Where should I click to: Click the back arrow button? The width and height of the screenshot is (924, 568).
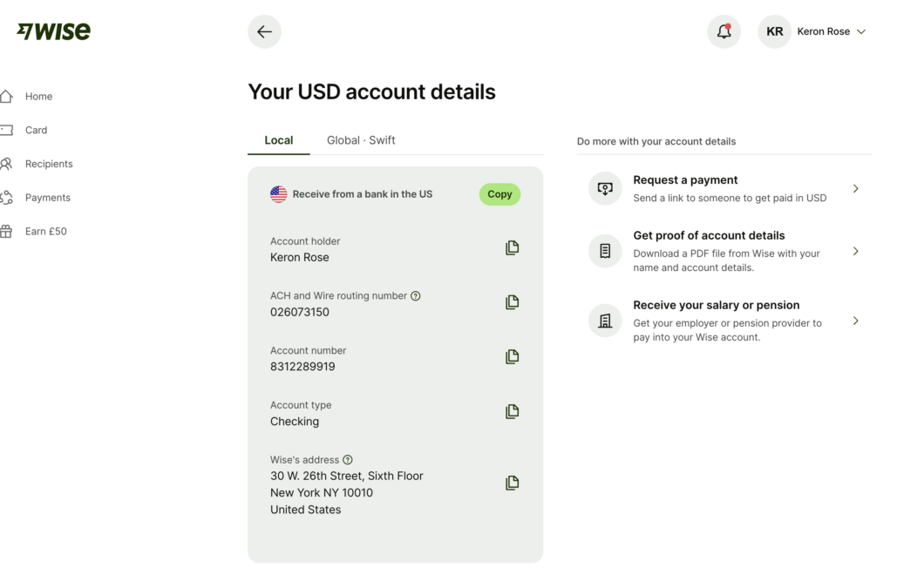click(x=264, y=30)
